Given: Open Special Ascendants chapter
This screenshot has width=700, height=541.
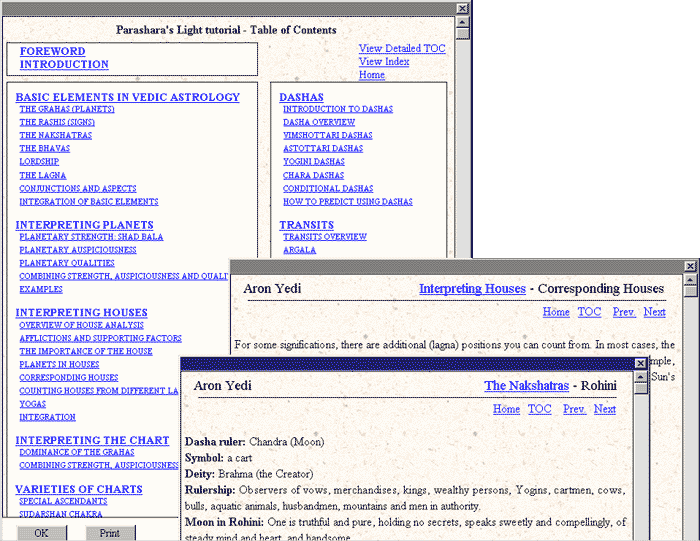Looking at the screenshot, I should tap(63, 501).
